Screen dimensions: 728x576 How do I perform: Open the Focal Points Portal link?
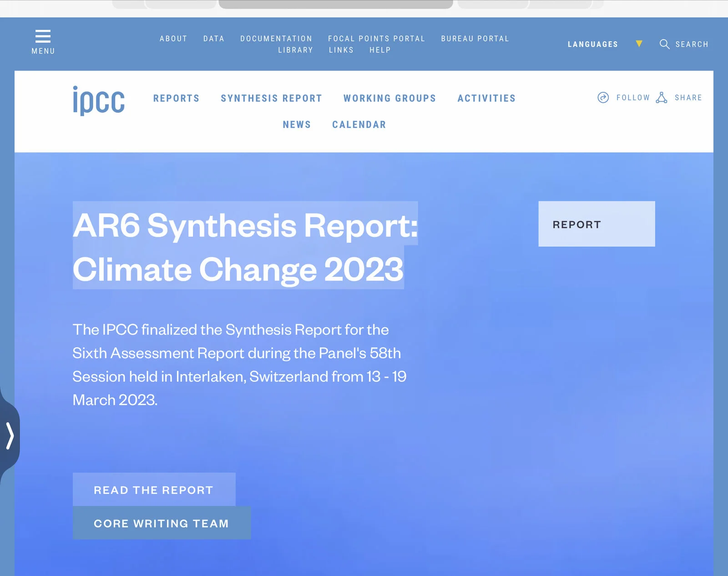point(376,39)
